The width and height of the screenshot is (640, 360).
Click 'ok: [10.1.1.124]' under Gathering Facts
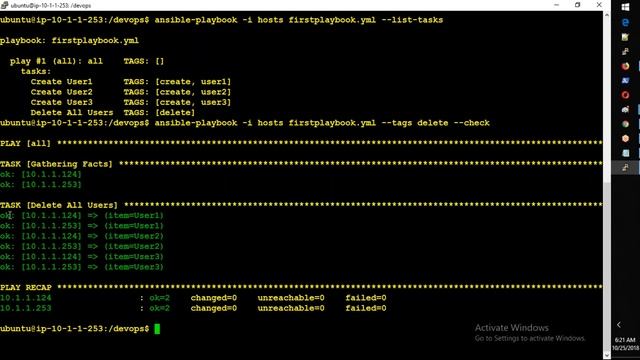pyautogui.click(x=41, y=175)
